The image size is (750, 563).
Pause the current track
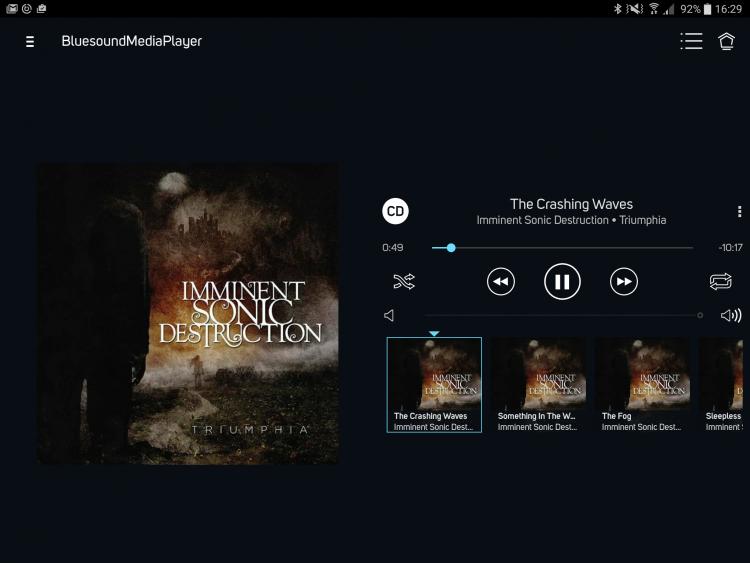[562, 282]
